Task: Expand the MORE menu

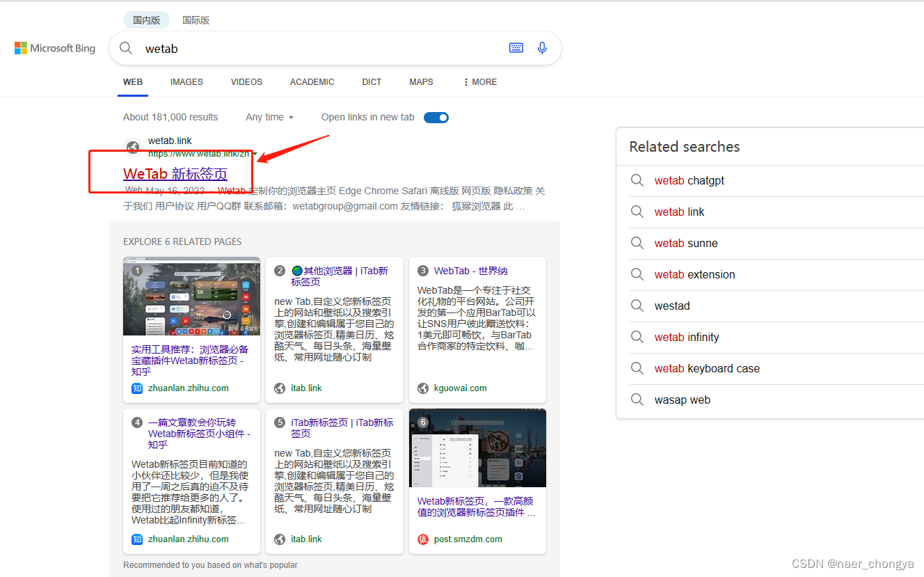Action: pos(480,81)
